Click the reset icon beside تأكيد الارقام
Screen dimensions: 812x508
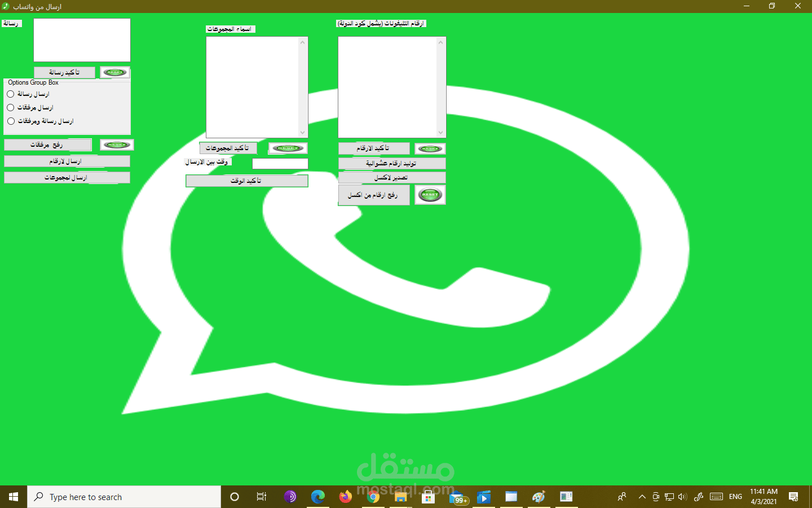430,148
